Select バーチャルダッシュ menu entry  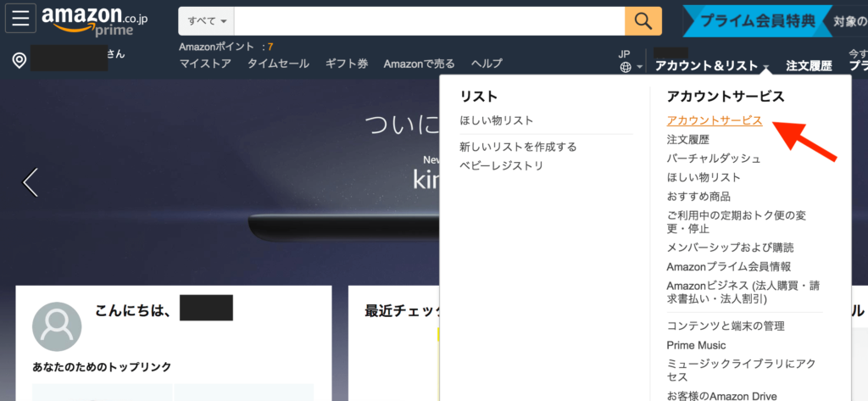click(x=714, y=159)
